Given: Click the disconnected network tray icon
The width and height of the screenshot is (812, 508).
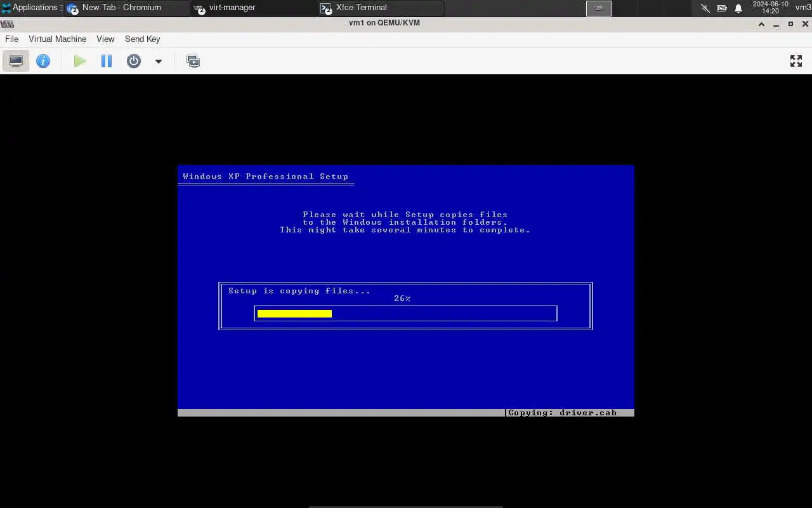Looking at the screenshot, I should click(705, 8).
